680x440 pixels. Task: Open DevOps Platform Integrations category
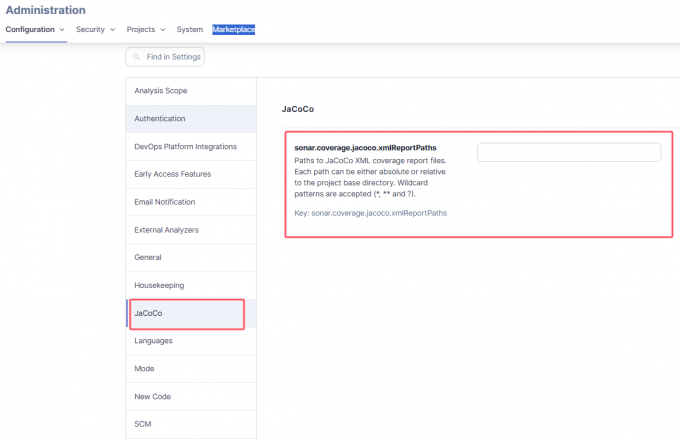[x=191, y=147]
